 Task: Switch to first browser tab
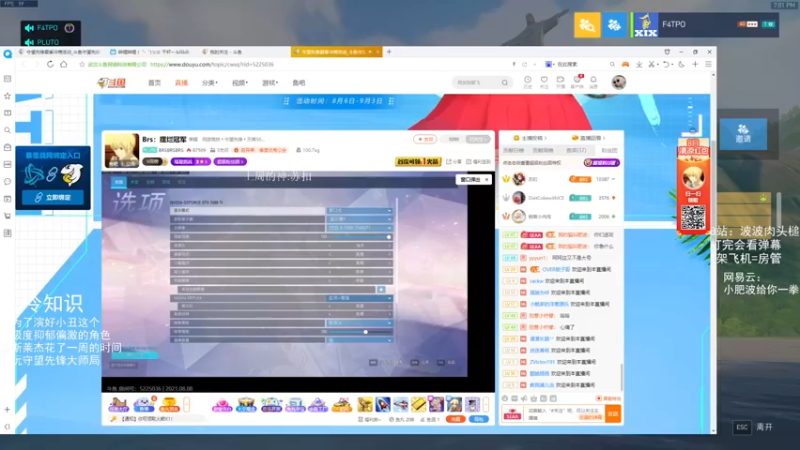click(x=60, y=52)
